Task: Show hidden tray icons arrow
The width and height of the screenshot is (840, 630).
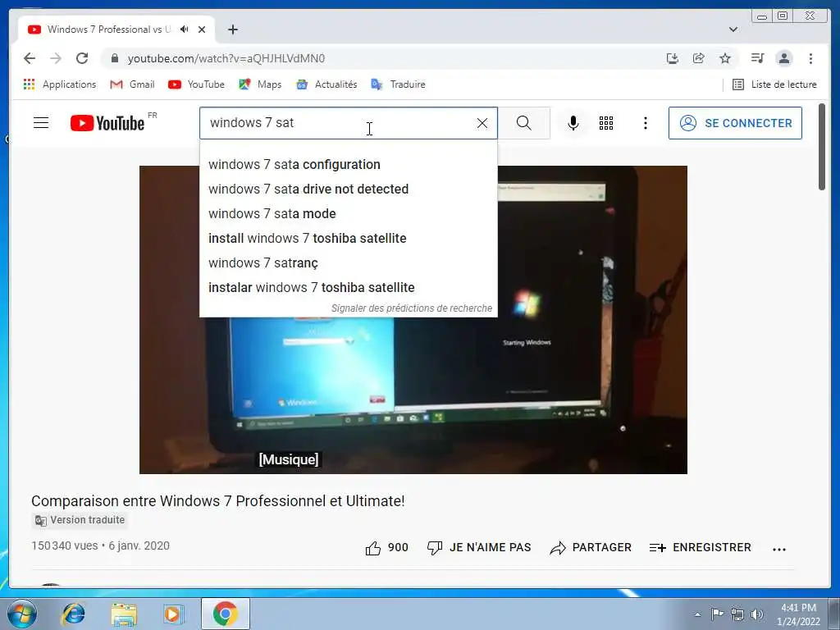Action: [x=697, y=614]
